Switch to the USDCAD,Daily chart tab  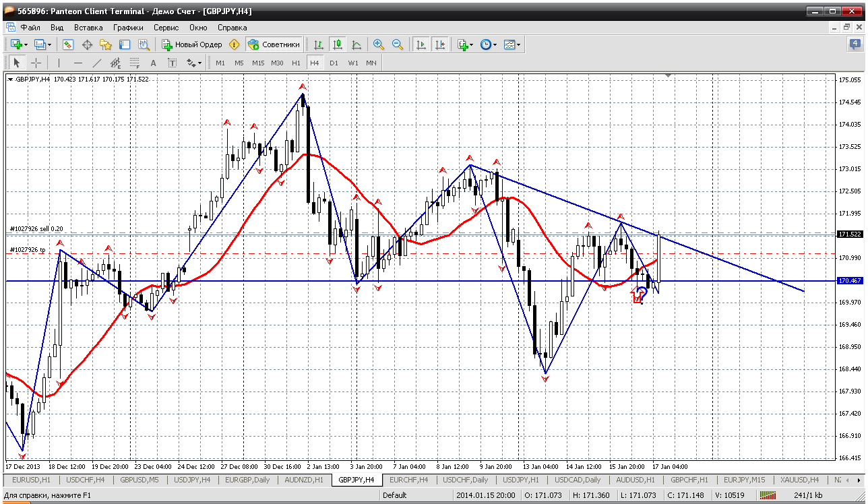pyautogui.click(x=578, y=480)
